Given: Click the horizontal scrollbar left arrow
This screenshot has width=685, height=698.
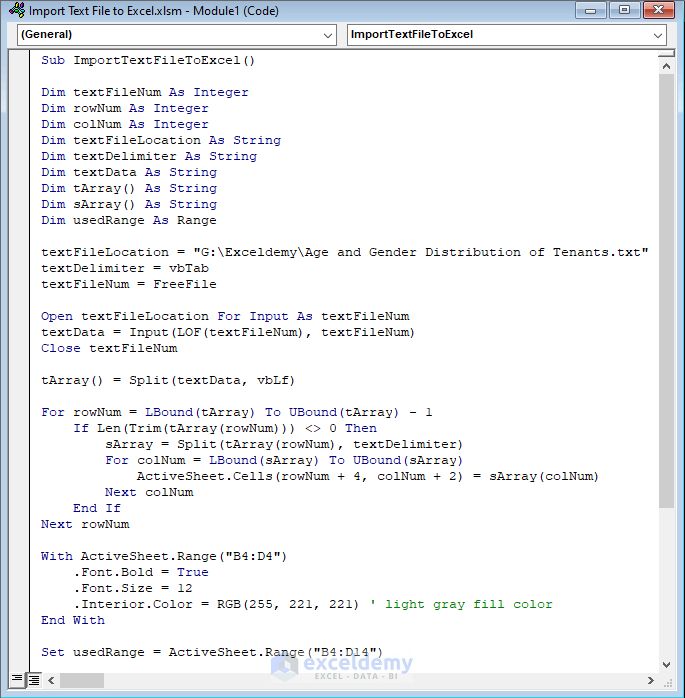Looking at the screenshot, I should click(51, 680).
